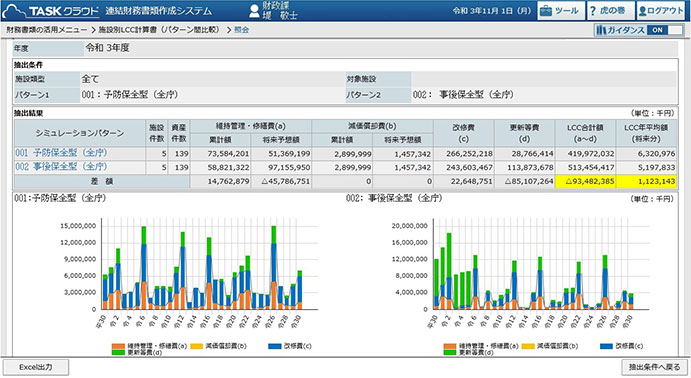The image size is (691, 378).
Task: Click the 令和 3年度 fiscal year value
Action: pos(107,48)
